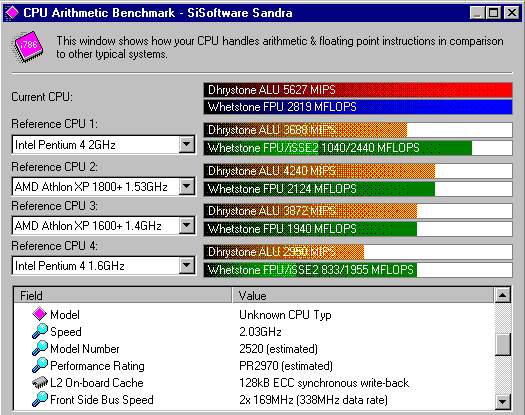
Task: Select the Model row label
Action: [x=65, y=315]
